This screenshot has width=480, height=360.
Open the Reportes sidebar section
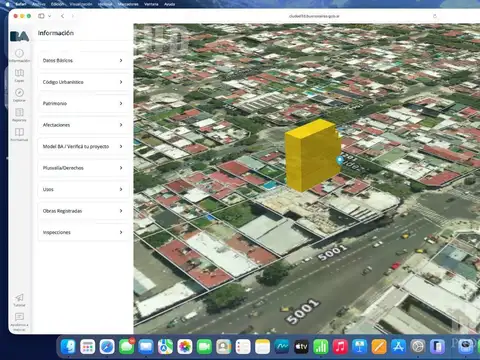19,115
